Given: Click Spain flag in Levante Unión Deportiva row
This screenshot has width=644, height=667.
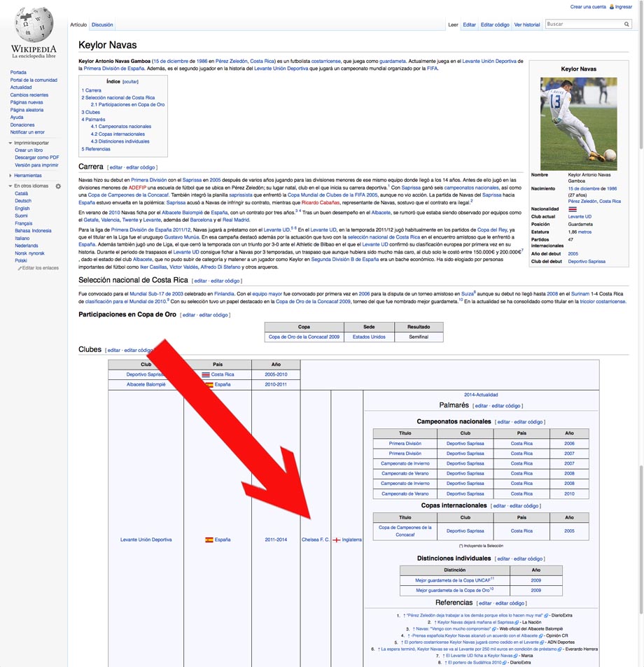Looking at the screenshot, I should tap(209, 540).
